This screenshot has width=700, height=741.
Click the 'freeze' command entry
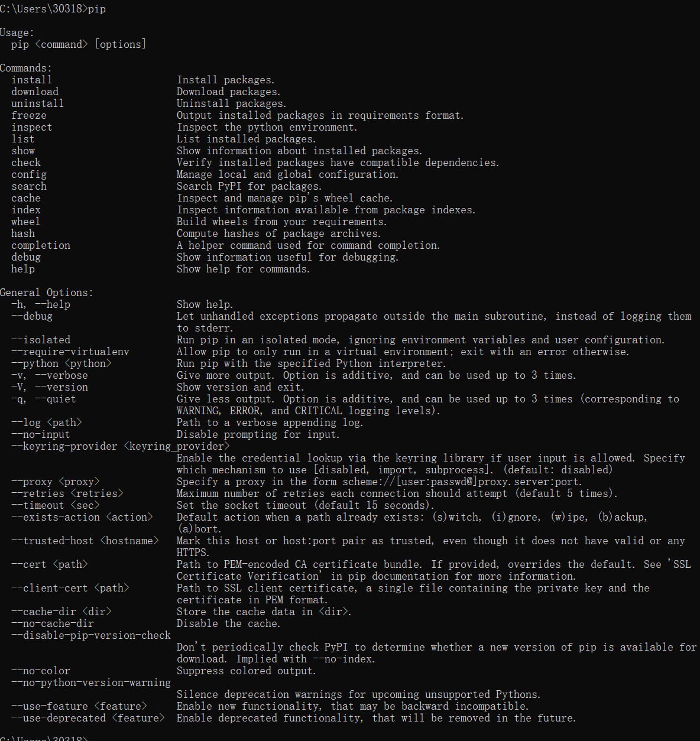28,115
